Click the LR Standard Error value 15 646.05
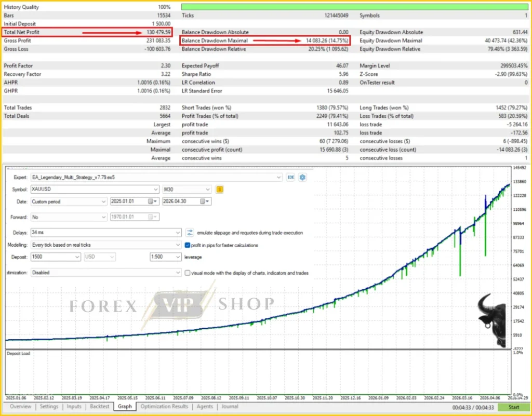 [338, 91]
